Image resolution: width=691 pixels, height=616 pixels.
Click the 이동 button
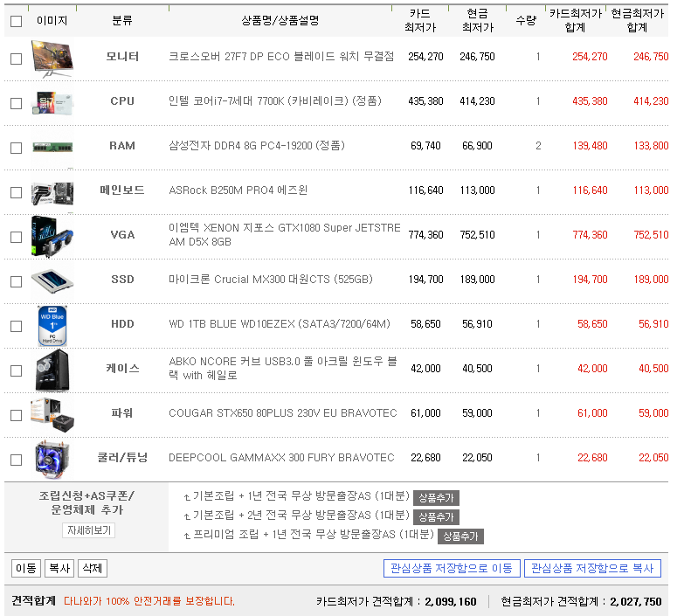[x=26, y=568]
